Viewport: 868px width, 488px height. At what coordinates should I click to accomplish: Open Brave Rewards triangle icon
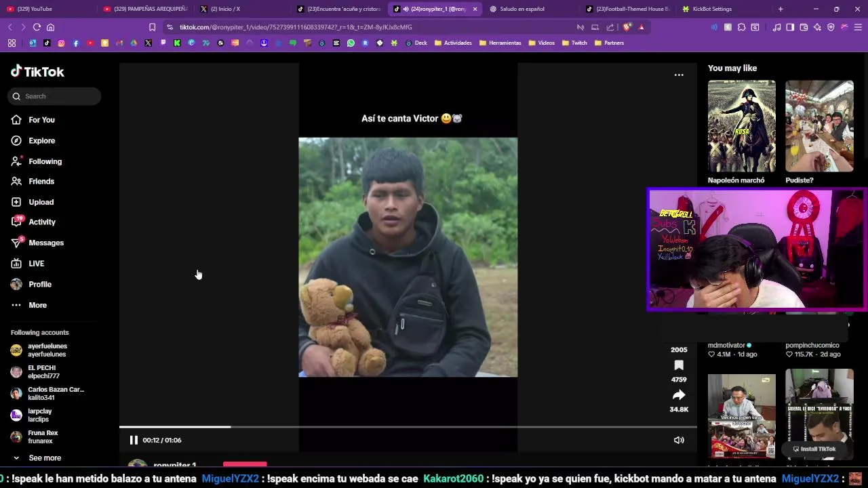(642, 27)
